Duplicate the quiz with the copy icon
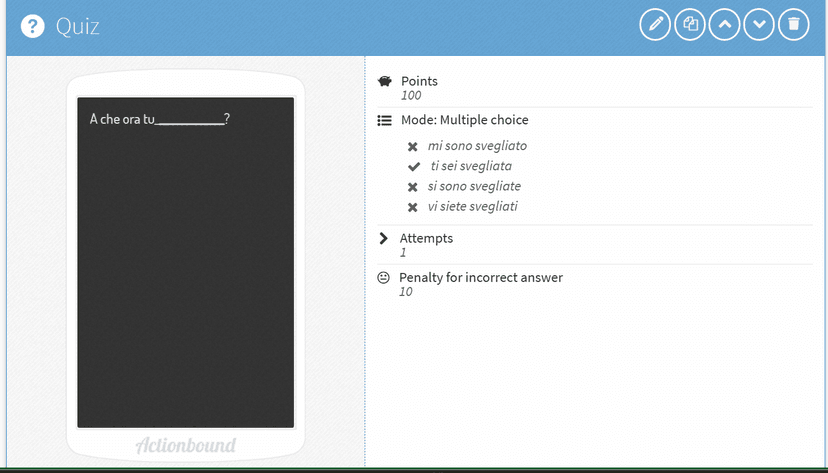Screen dimensions: 828x473 [689, 25]
